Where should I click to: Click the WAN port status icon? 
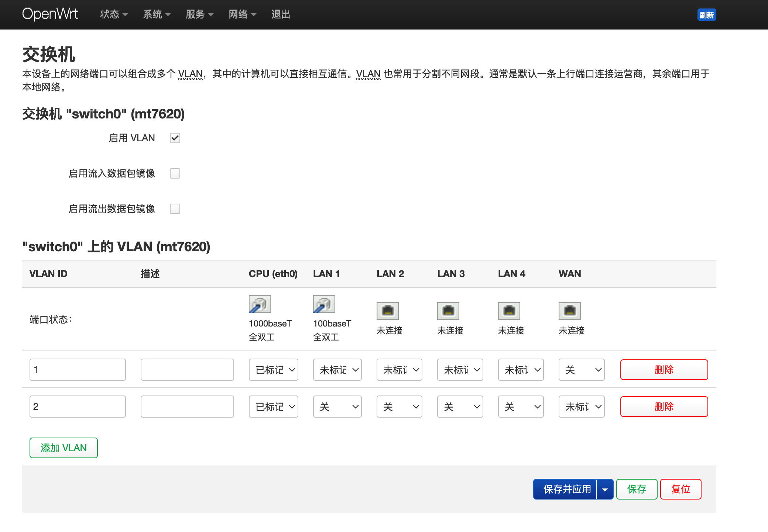coord(569,311)
